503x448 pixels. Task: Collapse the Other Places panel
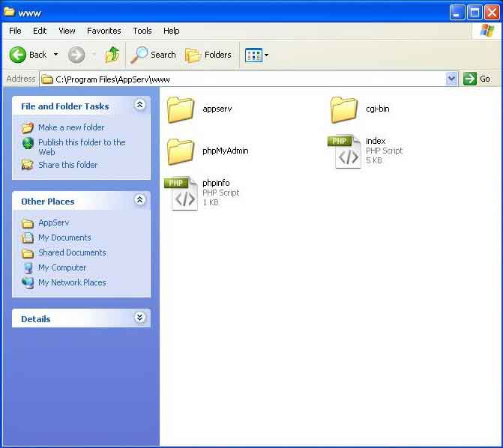[140, 200]
